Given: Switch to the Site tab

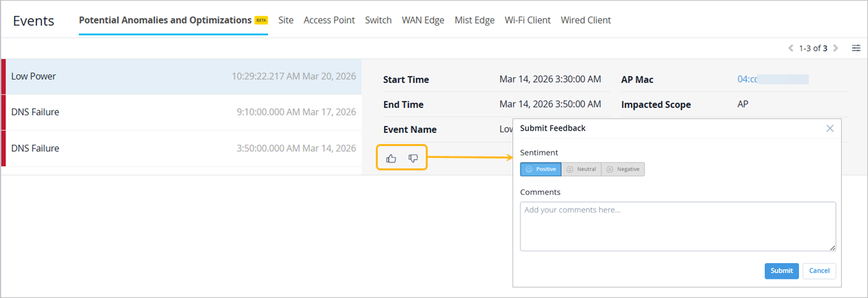Looking at the screenshot, I should coord(286,20).
